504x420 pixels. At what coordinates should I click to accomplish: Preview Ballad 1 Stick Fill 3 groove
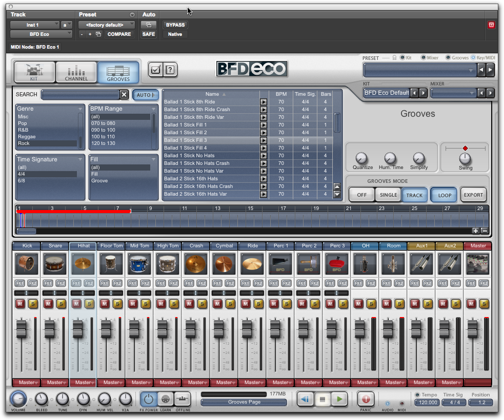click(264, 140)
